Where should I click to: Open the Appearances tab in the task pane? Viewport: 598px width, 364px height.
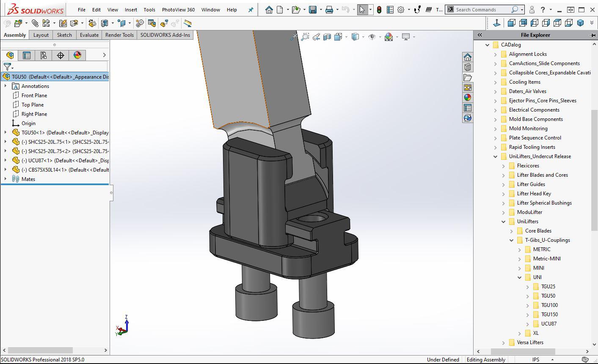(x=468, y=98)
